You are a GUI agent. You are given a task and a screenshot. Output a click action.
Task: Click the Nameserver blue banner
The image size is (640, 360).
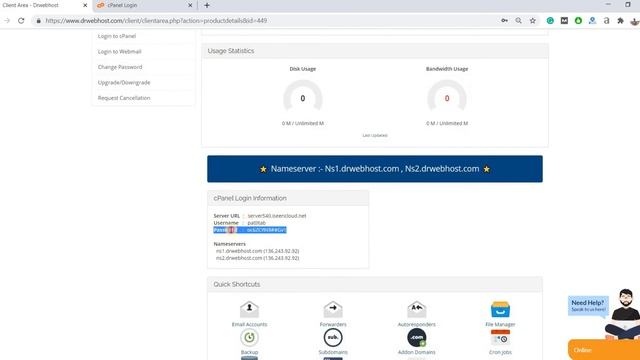[x=375, y=169]
